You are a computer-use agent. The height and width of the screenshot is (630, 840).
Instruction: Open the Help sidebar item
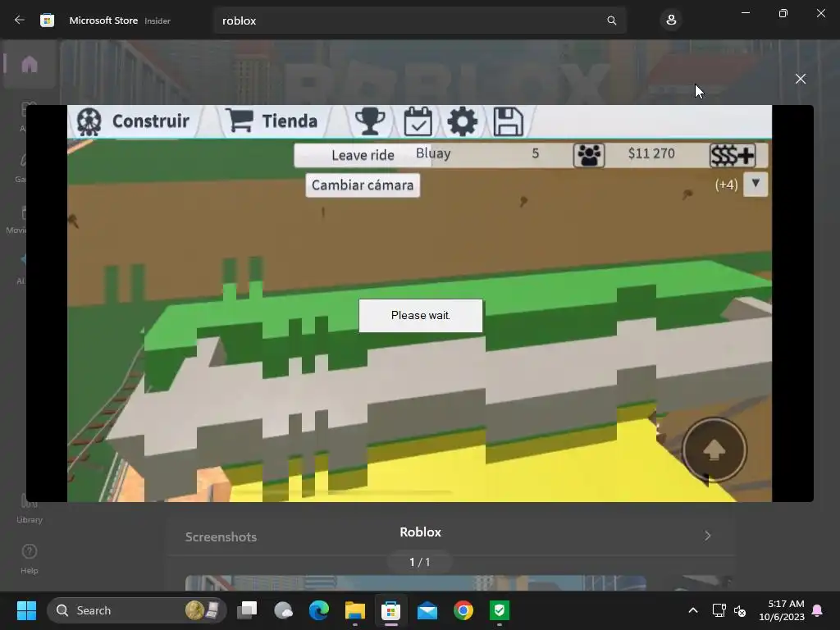(x=30, y=559)
